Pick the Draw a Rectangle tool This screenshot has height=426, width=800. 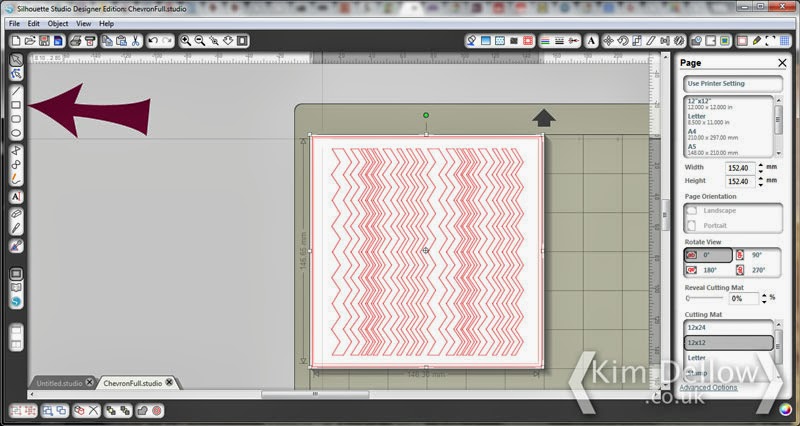pos(16,105)
